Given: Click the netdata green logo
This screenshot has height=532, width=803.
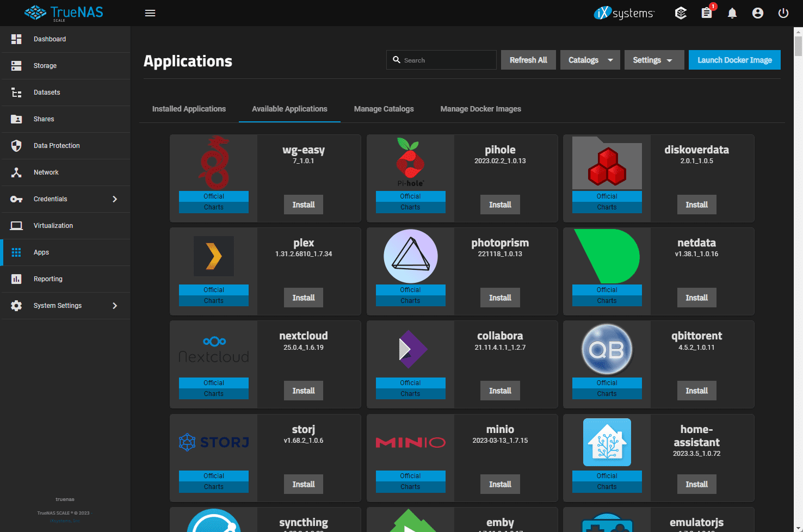Looking at the screenshot, I should click(x=607, y=256).
